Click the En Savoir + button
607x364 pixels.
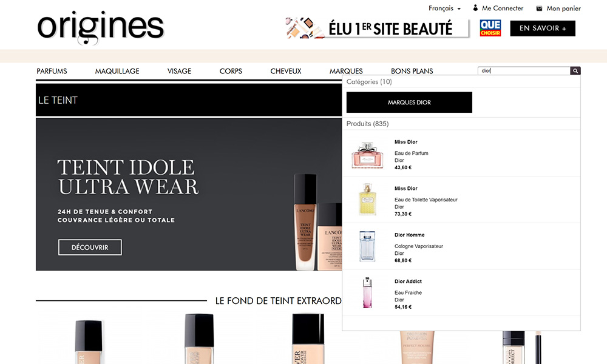pyautogui.click(x=543, y=29)
